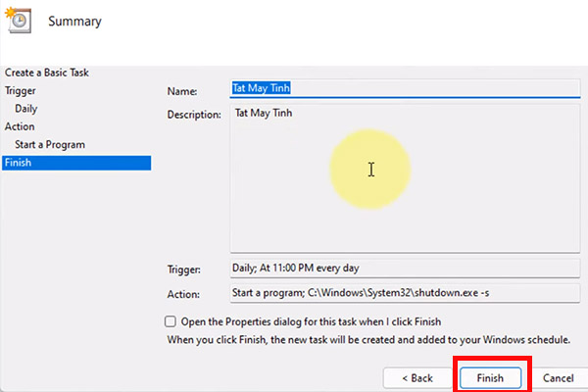Image resolution: width=588 pixels, height=392 pixels.
Task: Click the Trigger: label beside summary field
Action: pyautogui.click(x=184, y=269)
